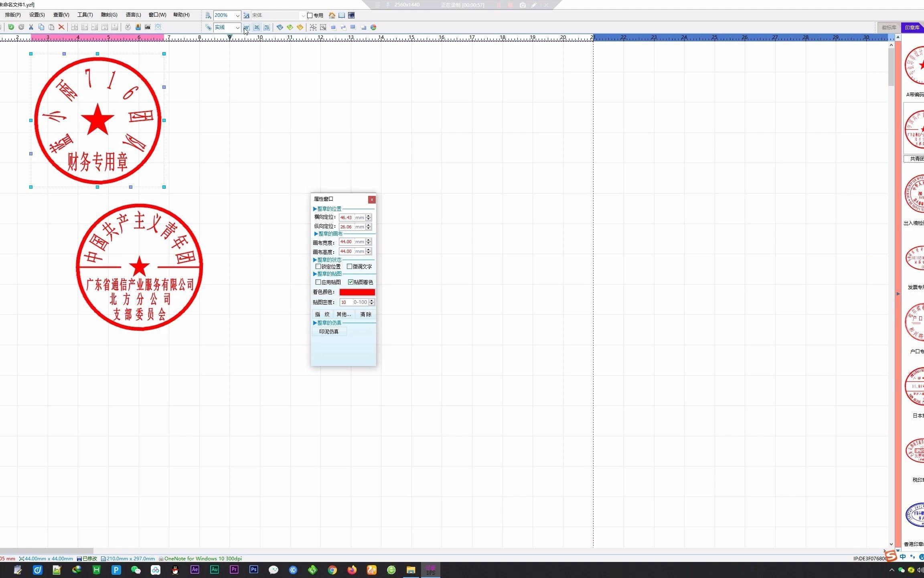Open the 查看(V) menu
The width and height of the screenshot is (924, 578).
[x=61, y=15]
